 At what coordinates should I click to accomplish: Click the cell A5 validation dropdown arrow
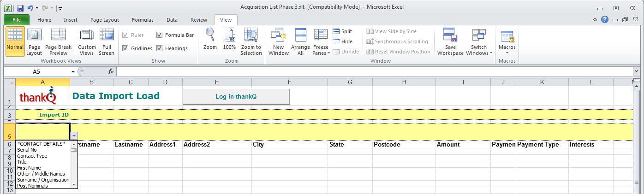click(x=74, y=136)
